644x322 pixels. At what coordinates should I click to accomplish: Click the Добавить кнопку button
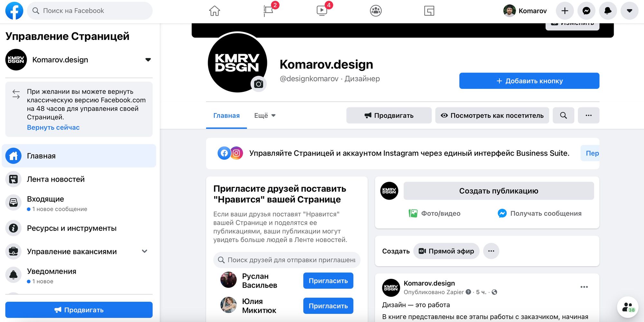(x=529, y=81)
